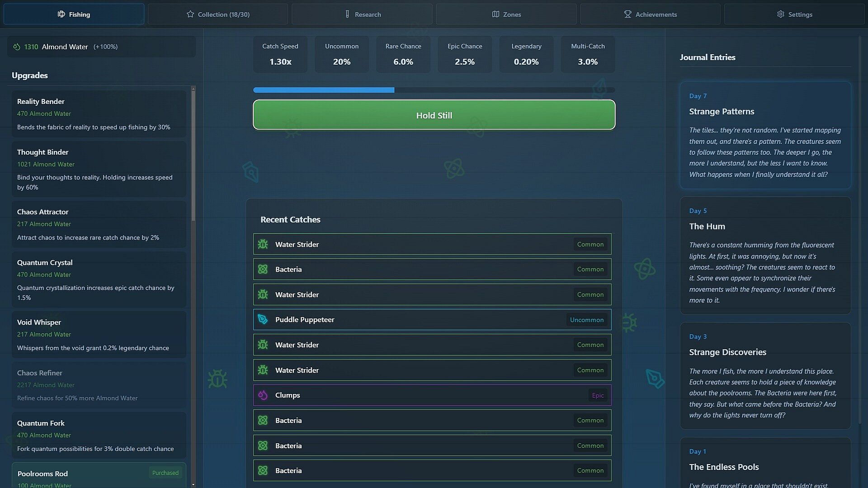The height and width of the screenshot is (488, 868).
Task: Purchase the Chaos Attractor upgrade
Action: pos(99,224)
